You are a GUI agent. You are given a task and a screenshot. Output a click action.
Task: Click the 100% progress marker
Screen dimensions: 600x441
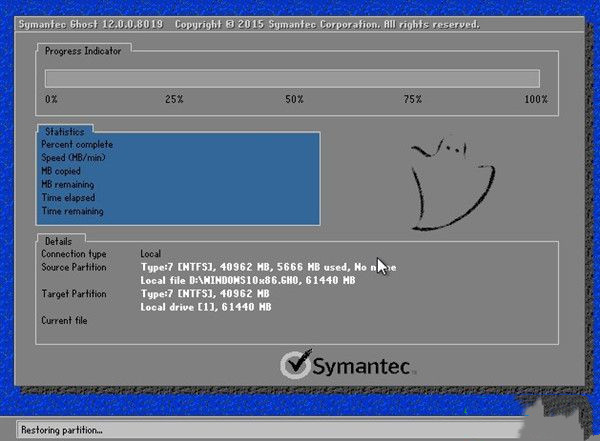[536, 99]
